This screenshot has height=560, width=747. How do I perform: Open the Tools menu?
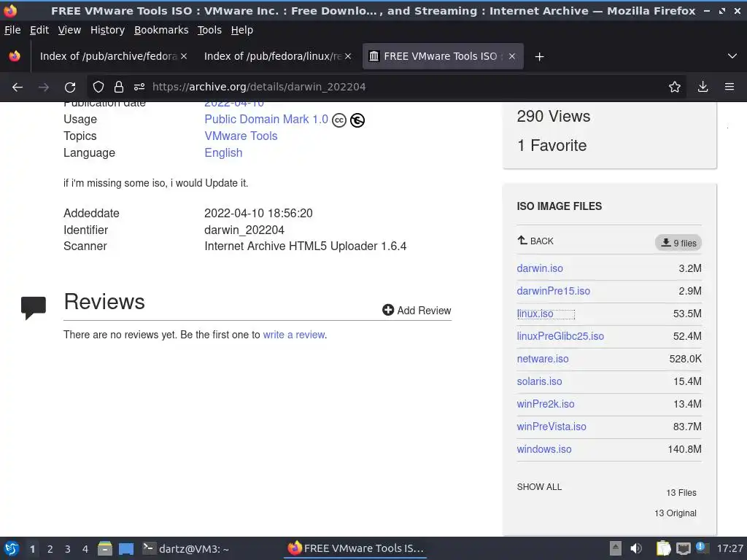(209, 30)
